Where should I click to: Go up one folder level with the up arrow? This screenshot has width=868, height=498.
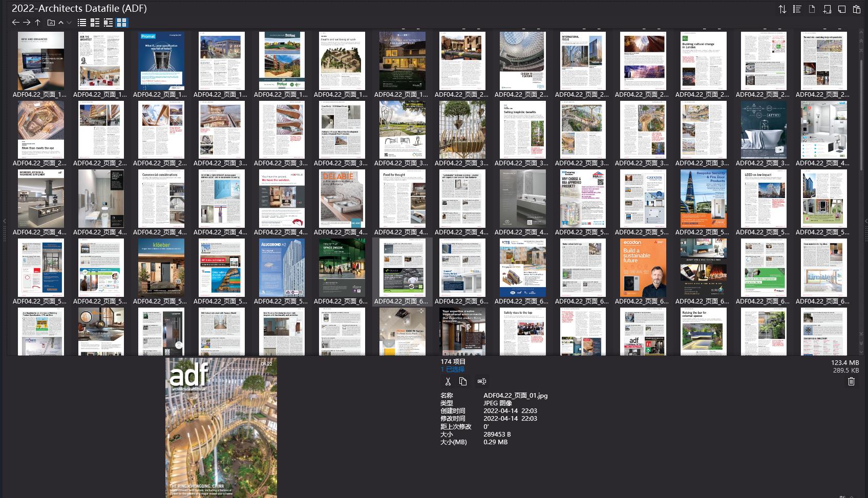click(x=37, y=22)
